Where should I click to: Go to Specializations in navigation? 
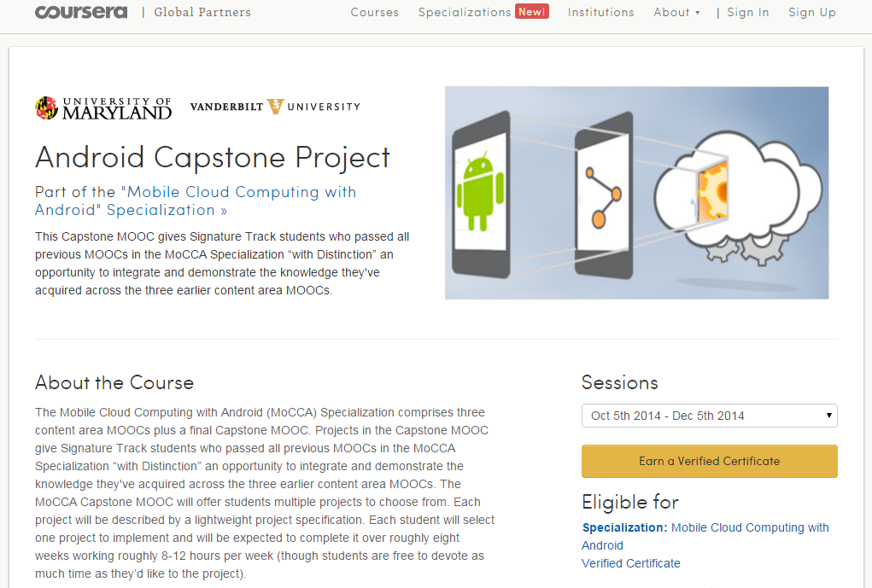464,13
